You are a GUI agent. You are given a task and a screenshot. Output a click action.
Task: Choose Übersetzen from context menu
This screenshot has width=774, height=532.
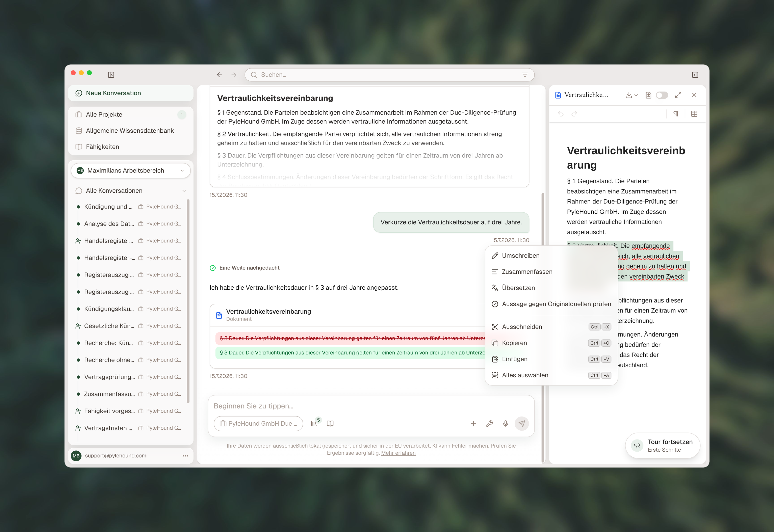pyautogui.click(x=551, y=288)
